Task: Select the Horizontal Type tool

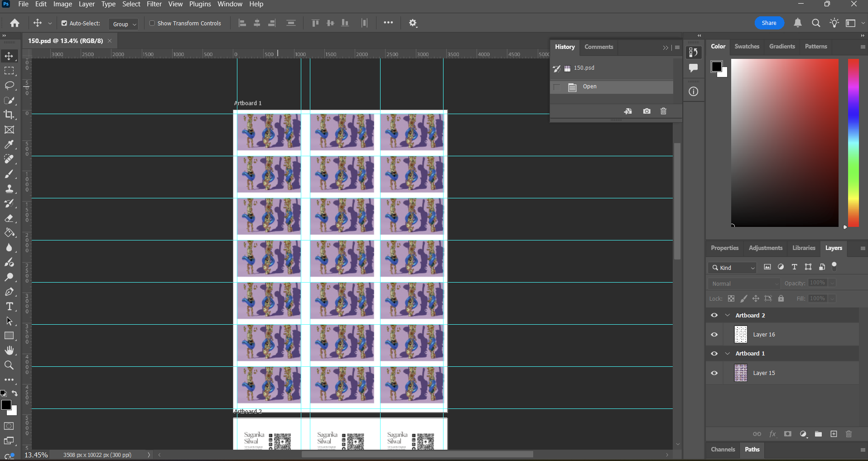Action: (x=9, y=307)
